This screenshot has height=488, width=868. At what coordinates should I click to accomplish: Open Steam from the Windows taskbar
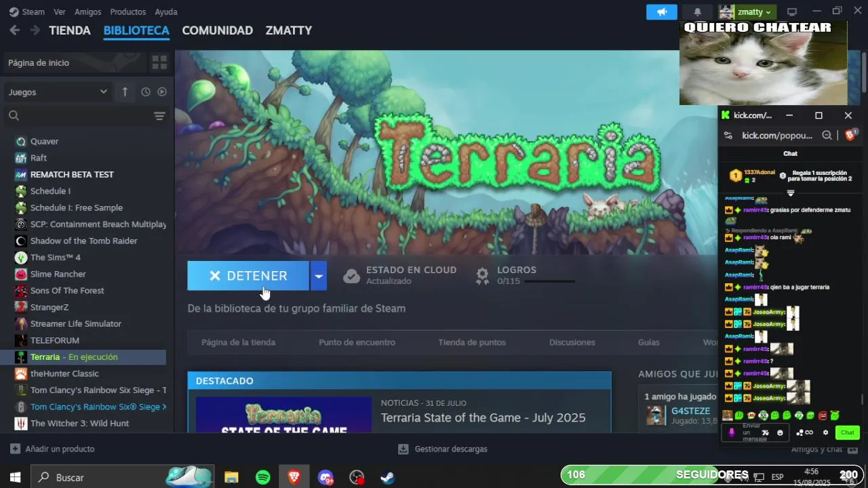coord(387,477)
